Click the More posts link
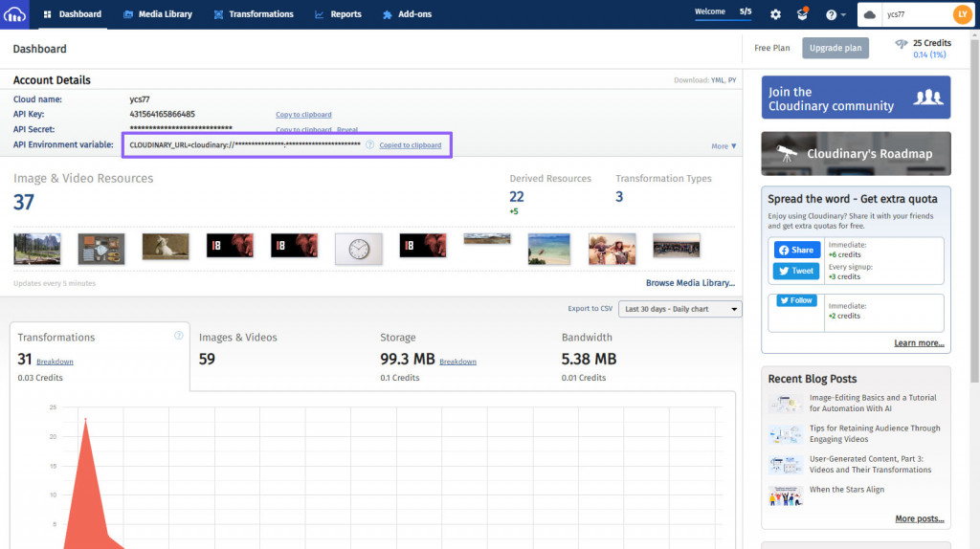The height and width of the screenshot is (549, 980). tap(920, 518)
